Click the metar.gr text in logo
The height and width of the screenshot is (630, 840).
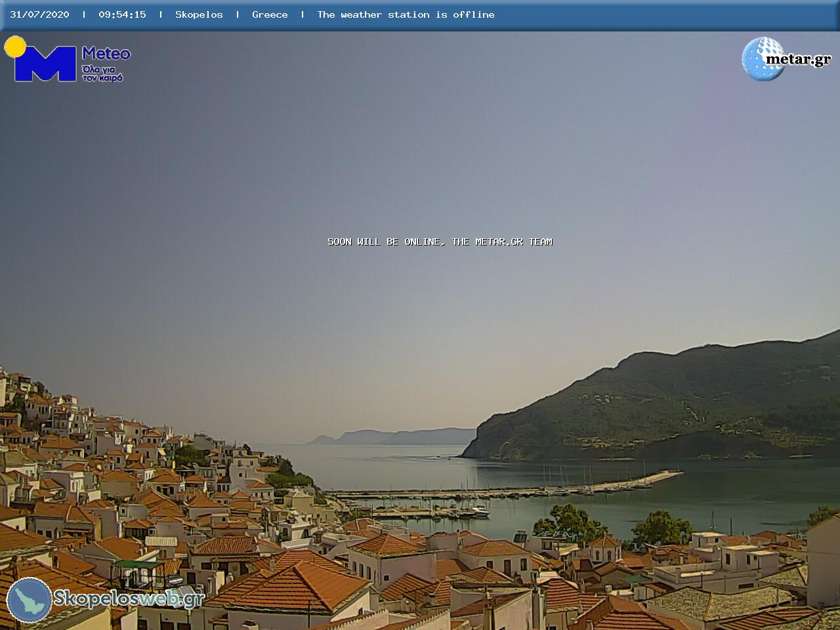tap(798, 59)
